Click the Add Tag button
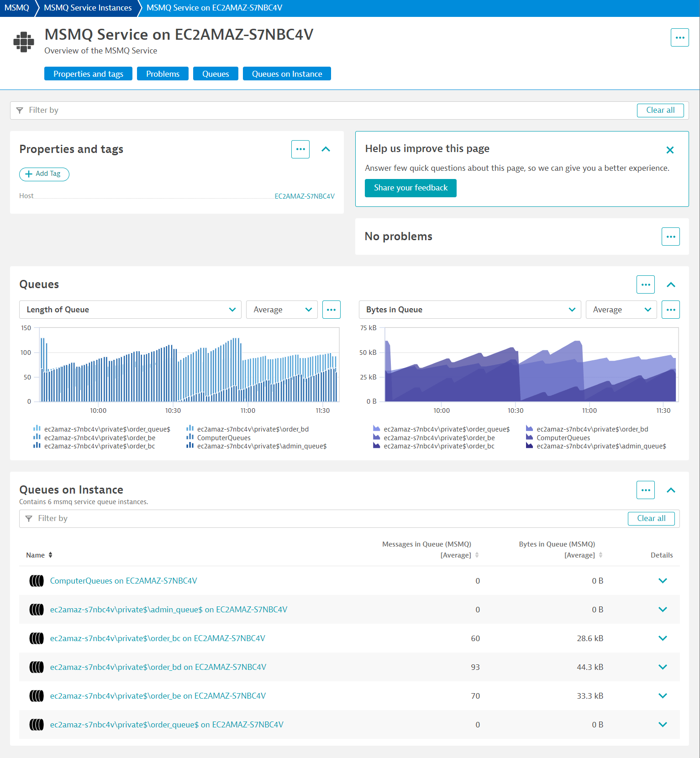This screenshot has width=700, height=758. [44, 174]
